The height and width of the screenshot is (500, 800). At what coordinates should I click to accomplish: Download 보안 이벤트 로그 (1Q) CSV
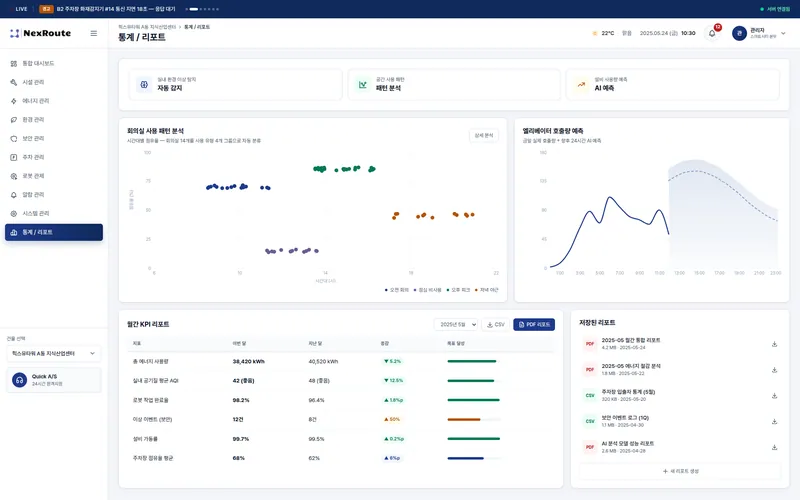point(774,421)
